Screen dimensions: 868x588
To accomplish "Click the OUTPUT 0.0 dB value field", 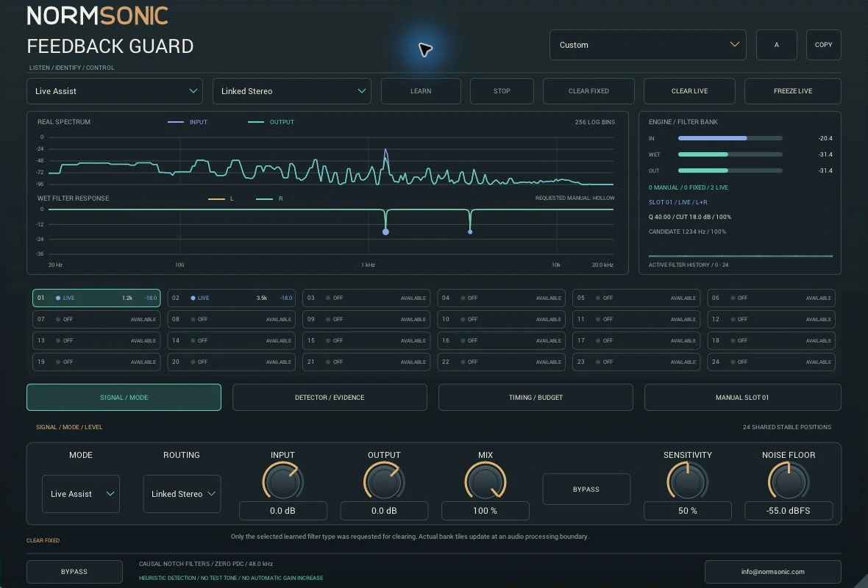I will click(x=384, y=511).
